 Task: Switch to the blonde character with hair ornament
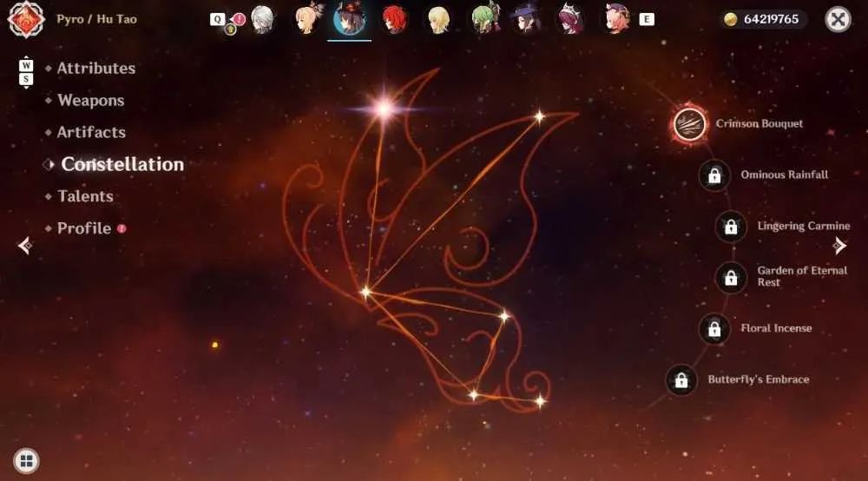point(308,19)
